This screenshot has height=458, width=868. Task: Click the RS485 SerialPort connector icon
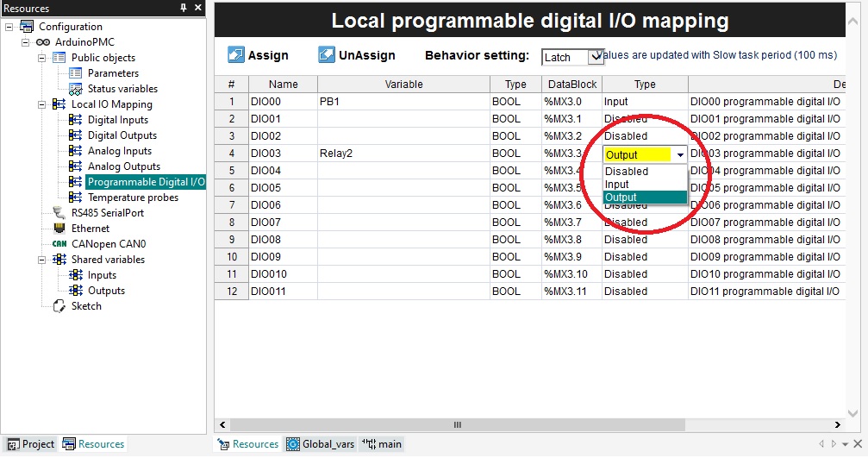(x=59, y=213)
